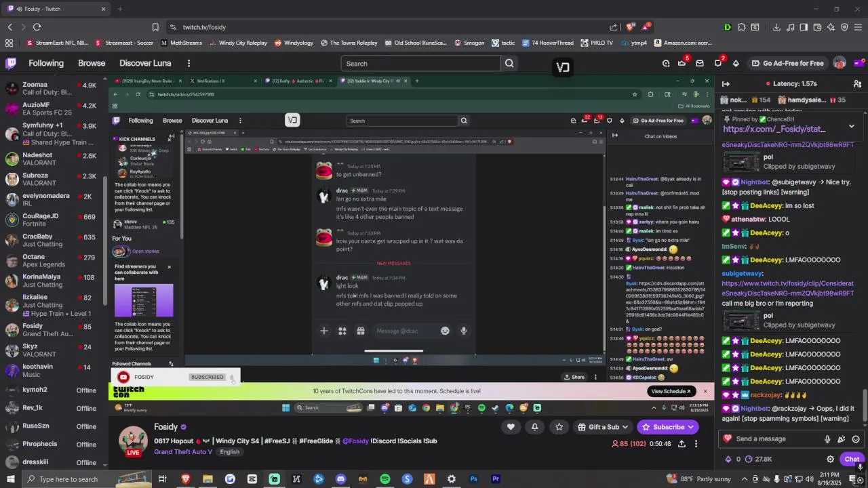
Task: Open Discover Luna in Twitch header
Action: tap(145, 63)
